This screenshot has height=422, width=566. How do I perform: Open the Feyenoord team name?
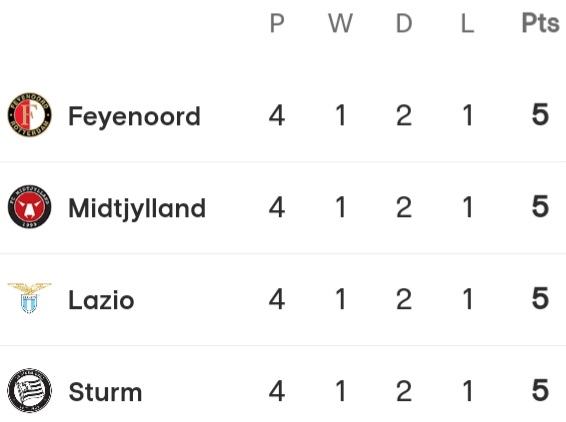[134, 116]
